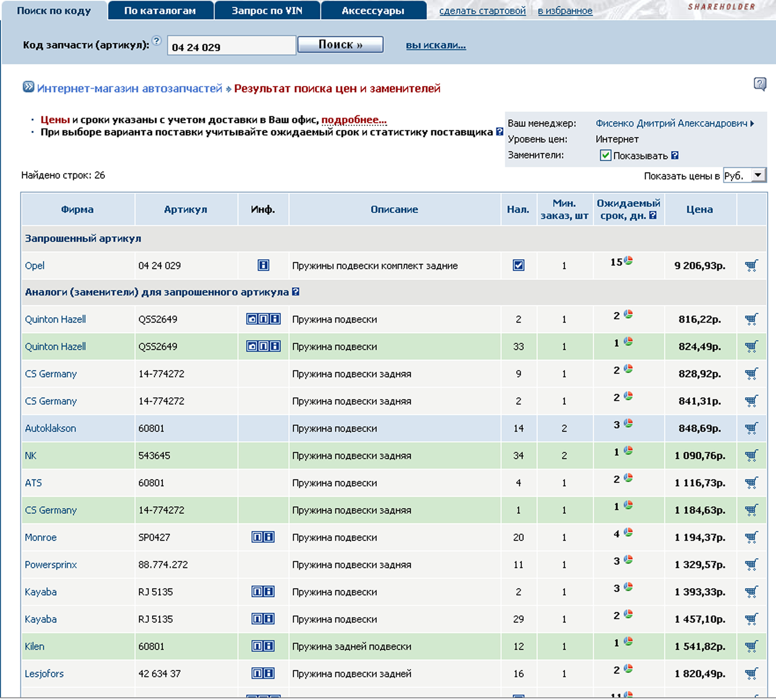Open Lesjofors brand link
This screenshot has width=776, height=700.
point(44,674)
